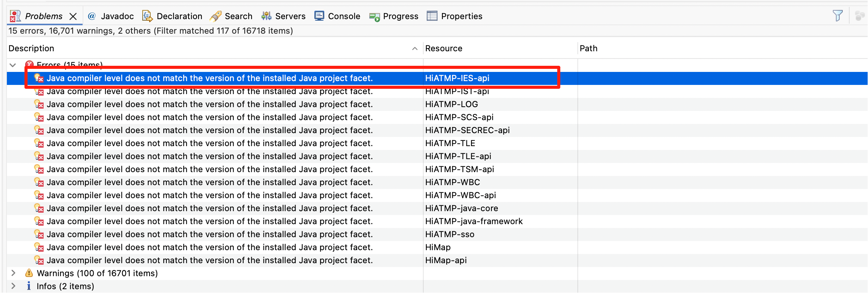This screenshot has height=293, width=868.
Task: Select the error row for HiATMP-TLE
Action: pos(437,143)
